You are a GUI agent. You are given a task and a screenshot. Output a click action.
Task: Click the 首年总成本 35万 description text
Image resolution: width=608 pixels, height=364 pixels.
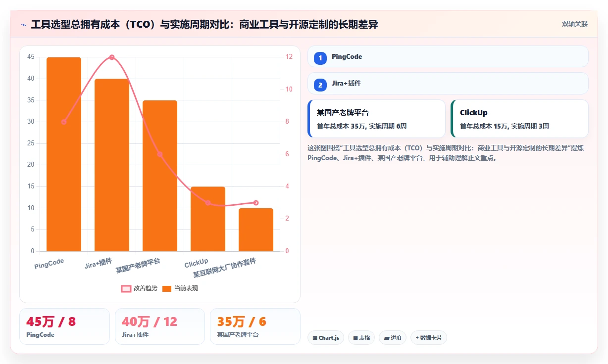(362, 126)
